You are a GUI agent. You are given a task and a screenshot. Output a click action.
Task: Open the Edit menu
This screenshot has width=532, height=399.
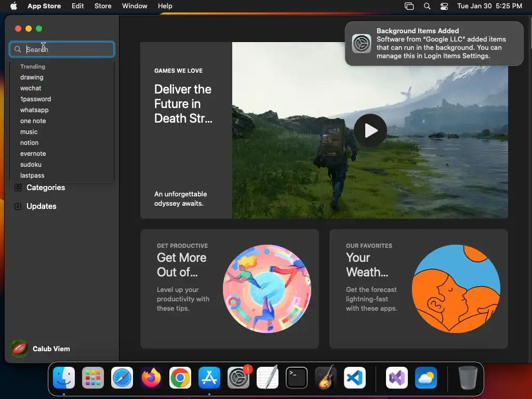78,6
